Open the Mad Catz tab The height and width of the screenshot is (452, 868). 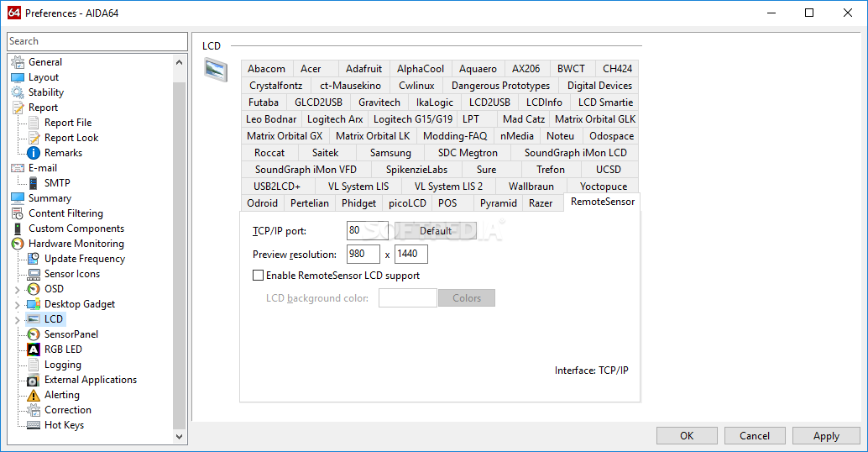(x=524, y=119)
